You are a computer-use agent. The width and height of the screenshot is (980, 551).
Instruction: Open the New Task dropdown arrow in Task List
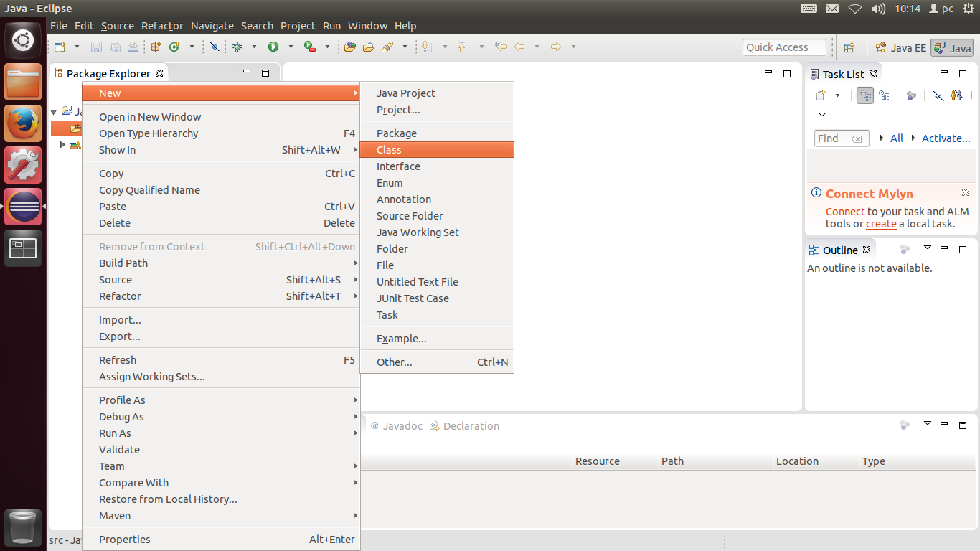tap(837, 95)
